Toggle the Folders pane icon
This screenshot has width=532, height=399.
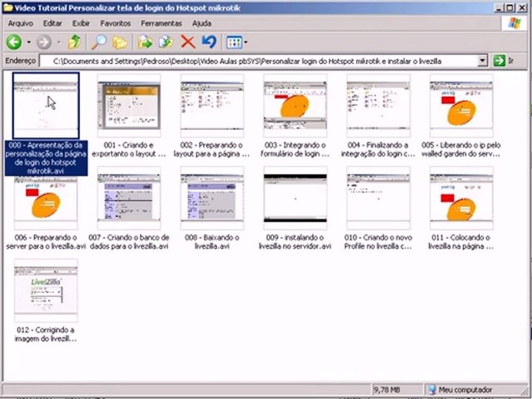click(120, 43)
